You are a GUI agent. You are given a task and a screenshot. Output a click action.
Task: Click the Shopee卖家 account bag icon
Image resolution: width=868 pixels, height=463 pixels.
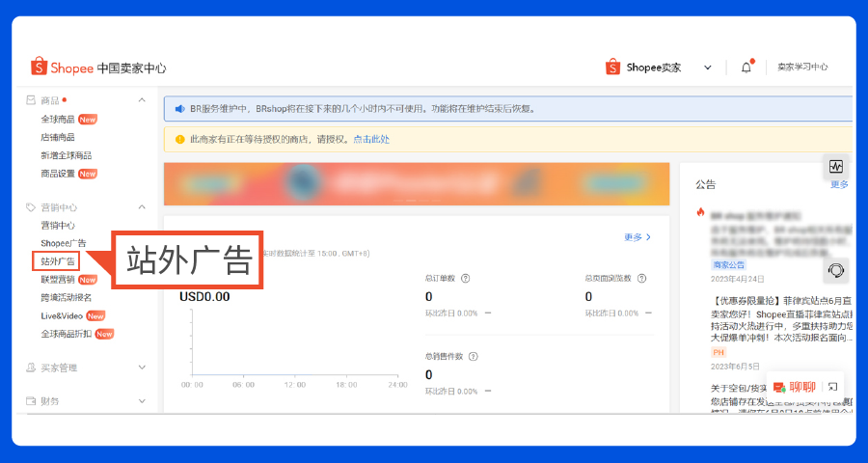pyautogui.click(x=612, y=67)
